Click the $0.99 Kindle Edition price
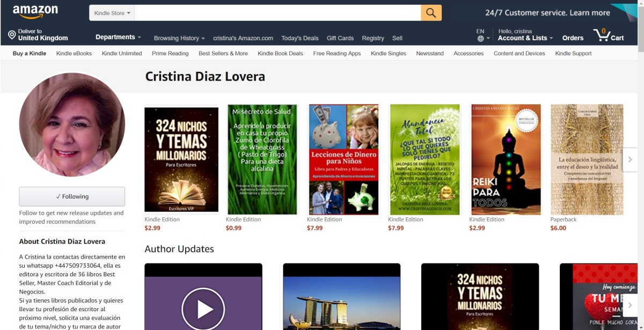Screen dimensions: 644x330 click(233, 228)
